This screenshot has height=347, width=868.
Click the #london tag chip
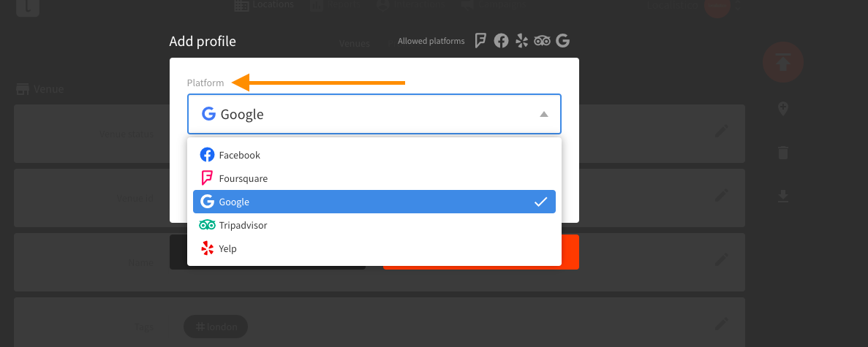(216, 327)
